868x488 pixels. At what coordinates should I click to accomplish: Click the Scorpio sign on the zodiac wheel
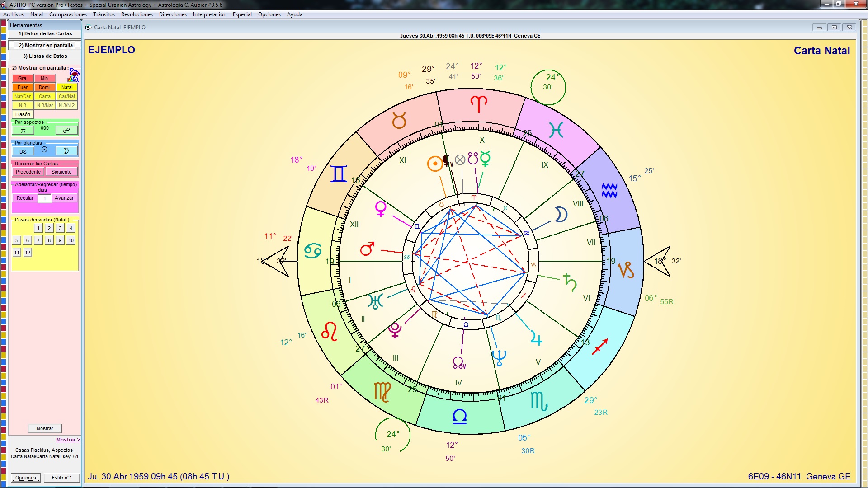(539, 401)
